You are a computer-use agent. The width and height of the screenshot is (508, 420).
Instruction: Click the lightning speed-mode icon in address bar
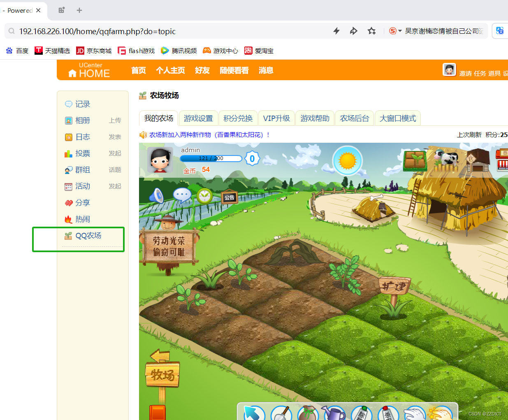point(336,31)
